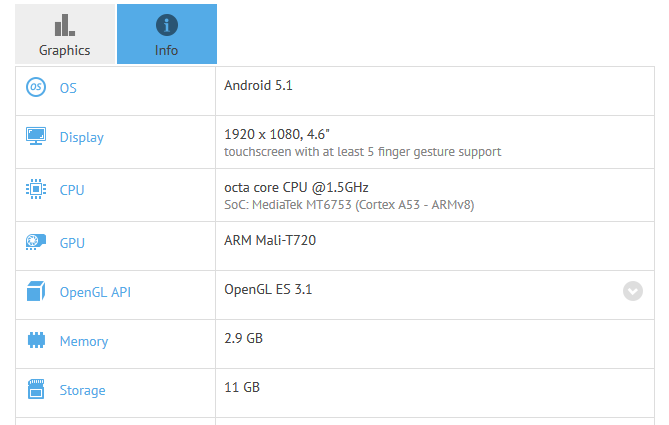Click the OpenGL API cube icon
The width and height of the screenshot is (669, 425).
point(36,292)
